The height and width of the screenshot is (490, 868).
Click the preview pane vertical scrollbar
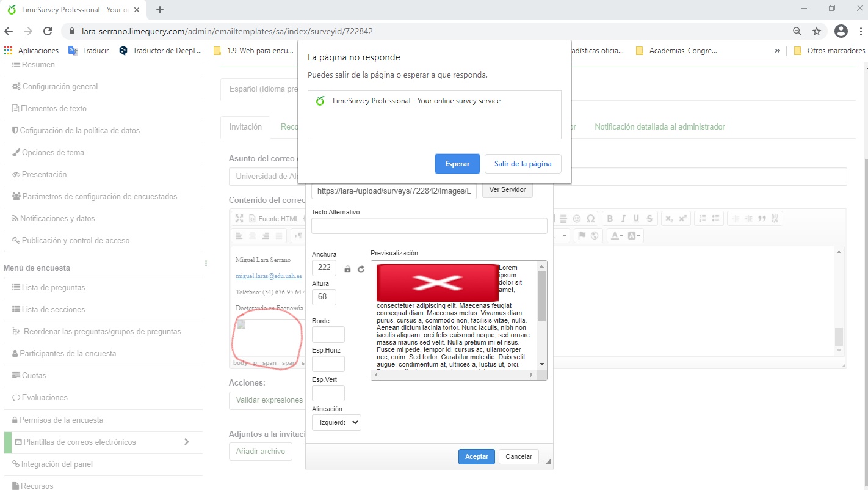[x=541, y=296]
